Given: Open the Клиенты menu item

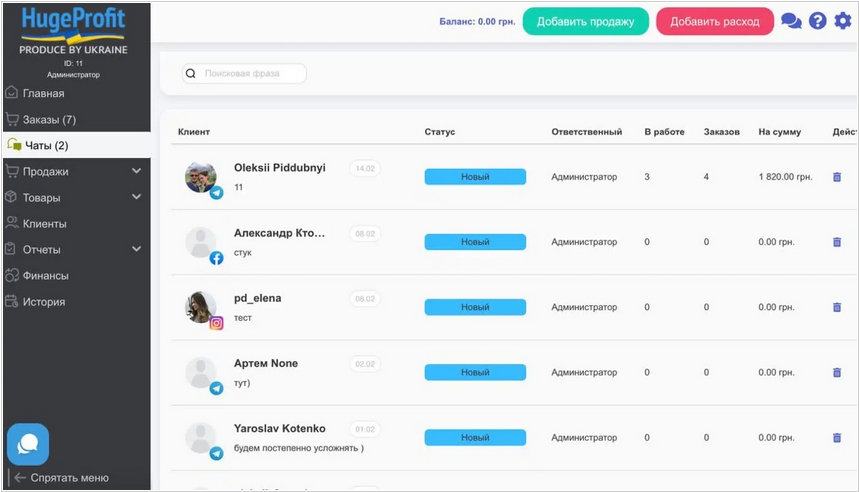Looking at the screenshot, I should click(44, 224).
